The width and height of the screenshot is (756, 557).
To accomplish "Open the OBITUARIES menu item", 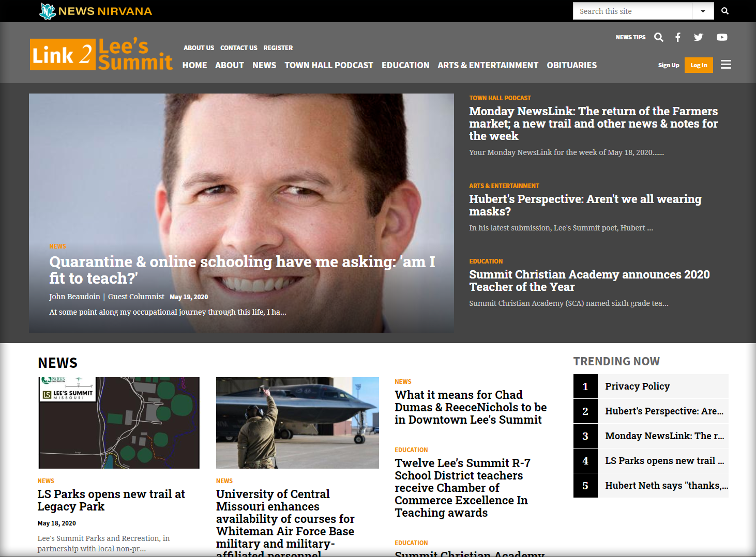I will click(572, 65).
